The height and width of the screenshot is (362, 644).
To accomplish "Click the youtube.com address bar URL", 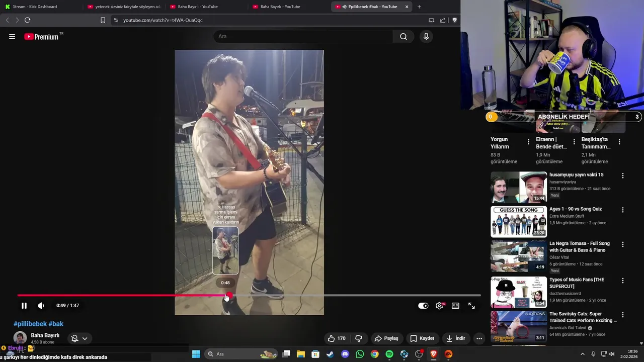I will 163,20.
